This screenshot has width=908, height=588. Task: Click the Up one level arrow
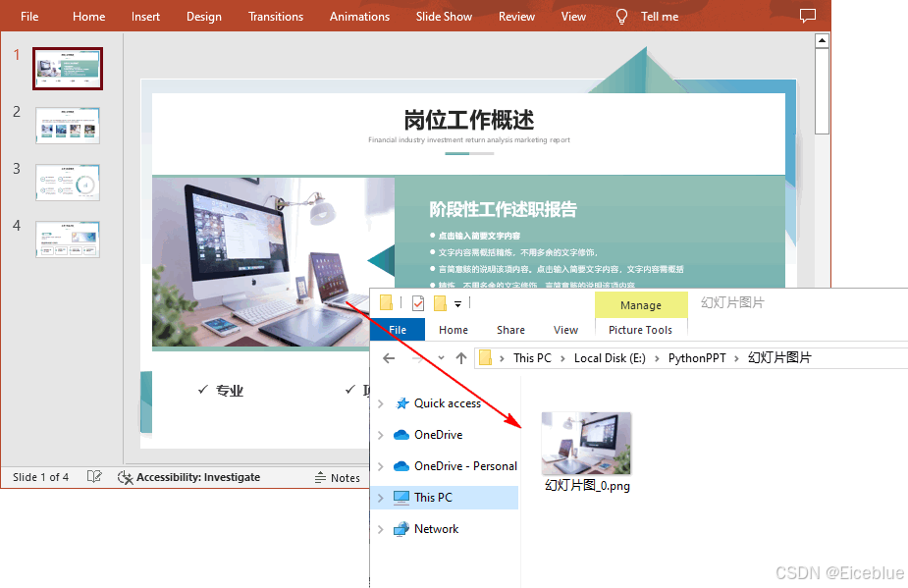point(461,358)
